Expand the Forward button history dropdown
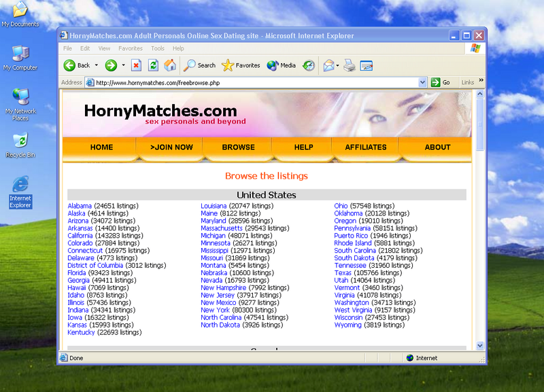The image size is (544, 392). [123, 65]
